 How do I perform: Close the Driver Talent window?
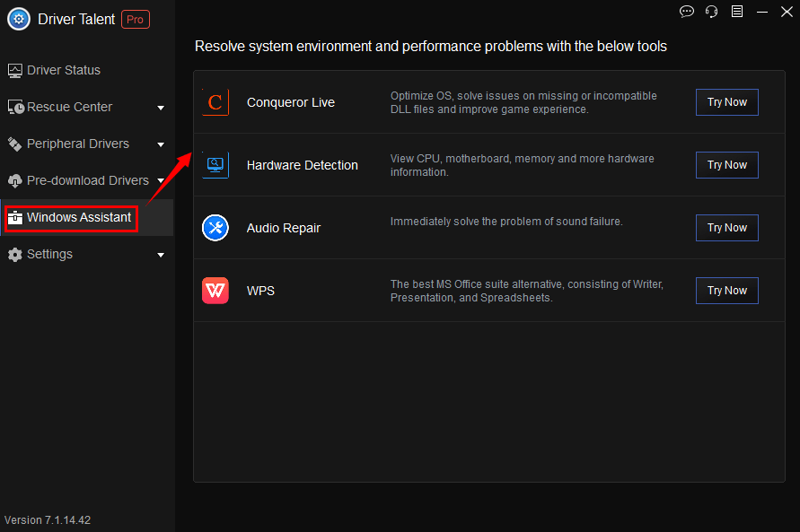(787, 11)
